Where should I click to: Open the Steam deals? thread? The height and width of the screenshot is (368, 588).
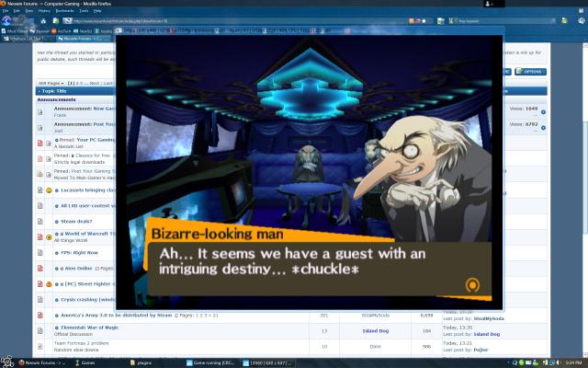pos(76,222)
